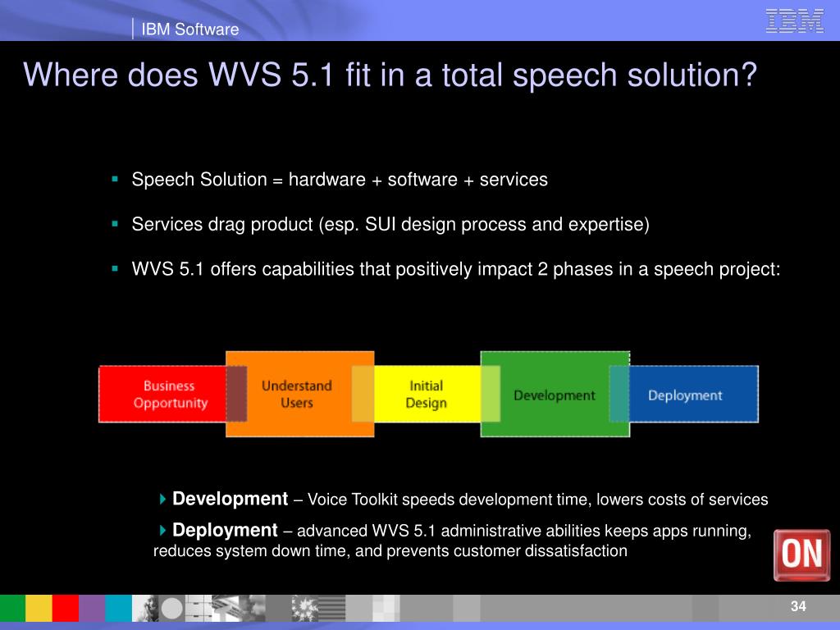Click the Services drag product bullet
This screenshot has width=840, height=630.
(x=390, y=225)
